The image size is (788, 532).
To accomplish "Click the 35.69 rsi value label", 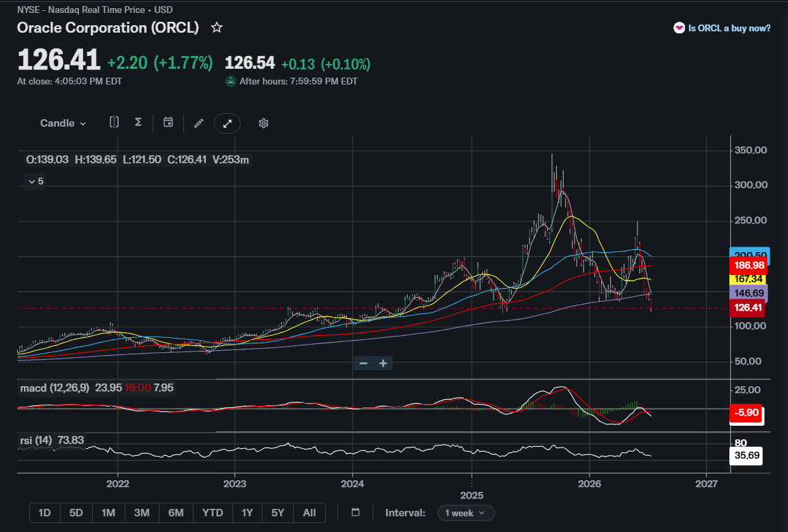I will pyautogui.click(x=746, y=456).
